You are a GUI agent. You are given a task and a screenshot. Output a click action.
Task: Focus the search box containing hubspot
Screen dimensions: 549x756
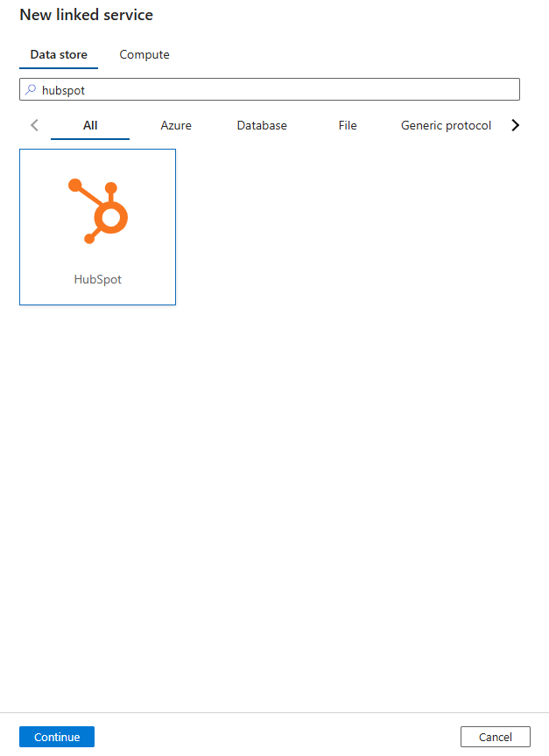click(270, 89)
